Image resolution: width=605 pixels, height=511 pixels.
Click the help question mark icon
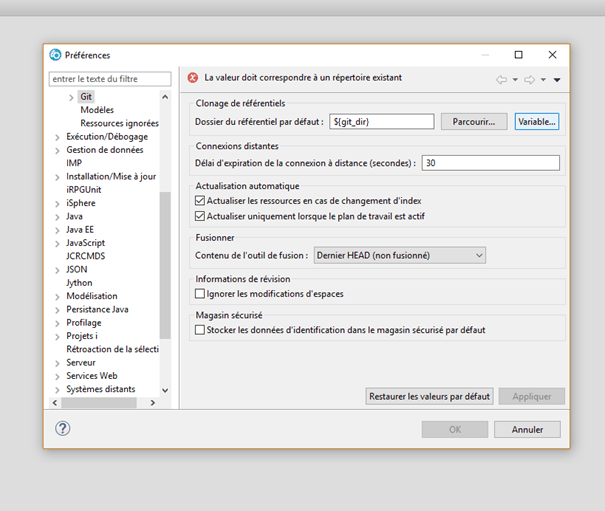tap(63, 428)
